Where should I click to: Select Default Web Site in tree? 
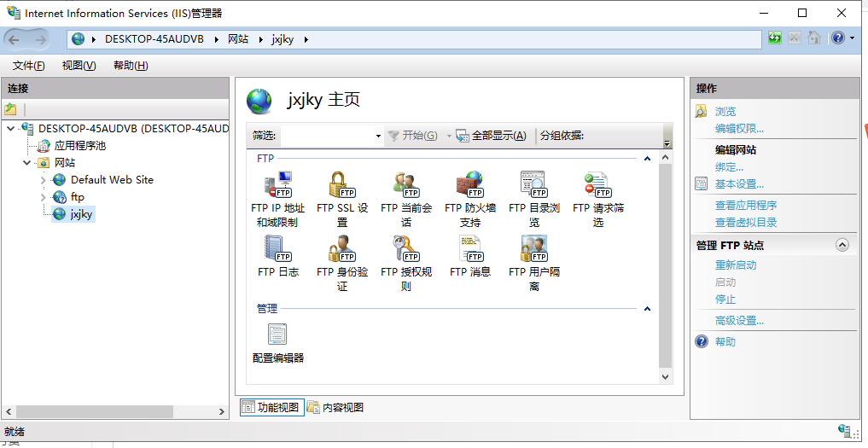112,179
